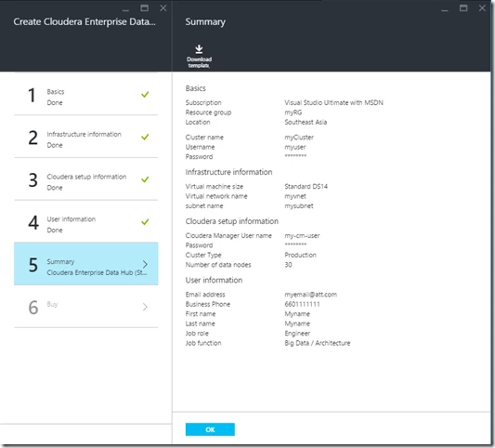Maximize the Create Cloudera blade
Screen dimensions: 495x448
pyautogui.click(x=144, y=8)
